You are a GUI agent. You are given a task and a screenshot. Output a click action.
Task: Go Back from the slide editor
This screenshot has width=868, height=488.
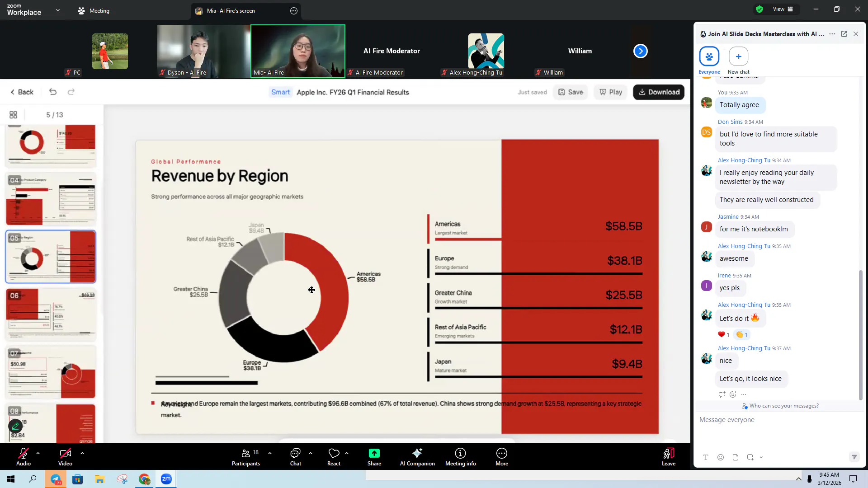[22, 92]
